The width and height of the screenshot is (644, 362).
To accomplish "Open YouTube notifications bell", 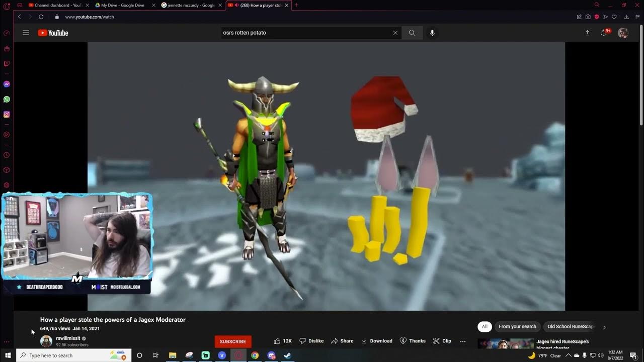I will pos(604,33).
